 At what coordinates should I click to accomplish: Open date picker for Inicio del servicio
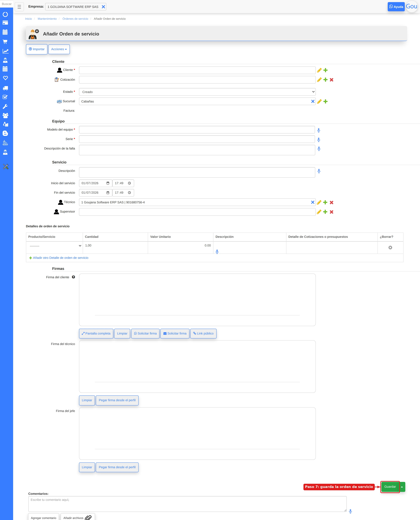(x=108, y=183)
